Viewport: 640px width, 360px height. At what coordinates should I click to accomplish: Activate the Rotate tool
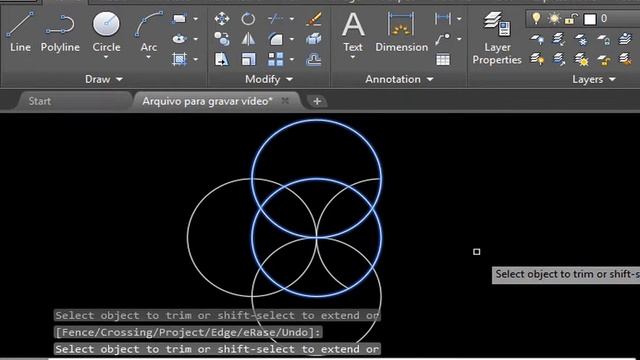248,19
